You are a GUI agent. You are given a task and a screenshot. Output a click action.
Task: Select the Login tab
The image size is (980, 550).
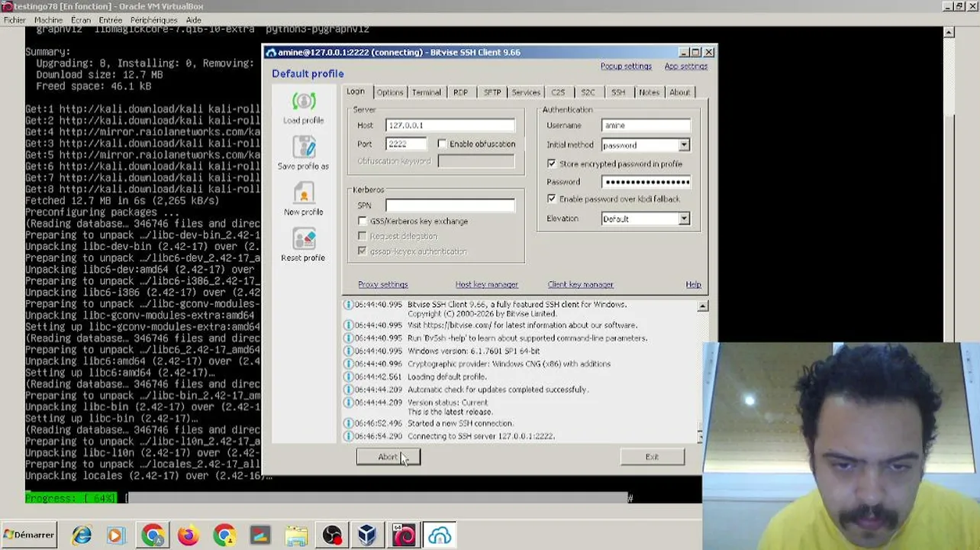click(x=356, y=92)
